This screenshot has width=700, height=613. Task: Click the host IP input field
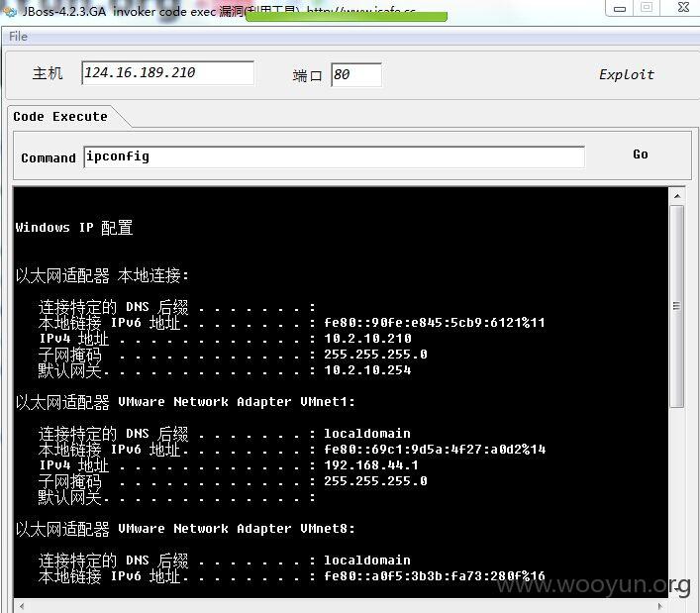pos(168,72)
